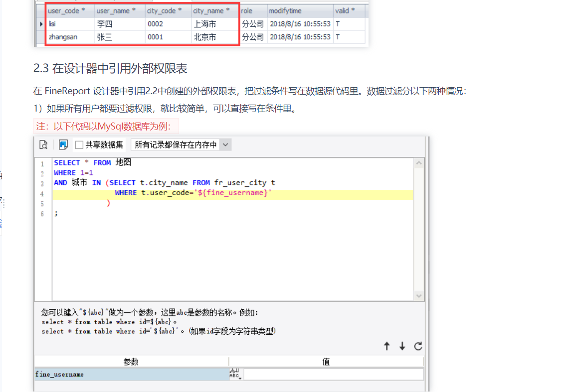Click line 1 SELECT * FROM 地图
The height and width of the screenshot is (392, 570).
point(92,162)
